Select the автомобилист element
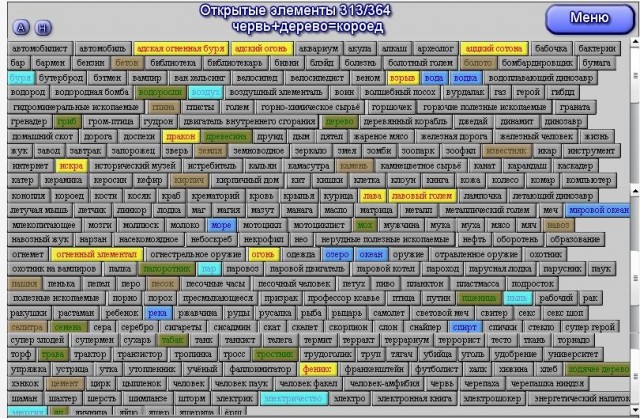The width and height of the screenshot is (640, 418). (x=40, y=49)
